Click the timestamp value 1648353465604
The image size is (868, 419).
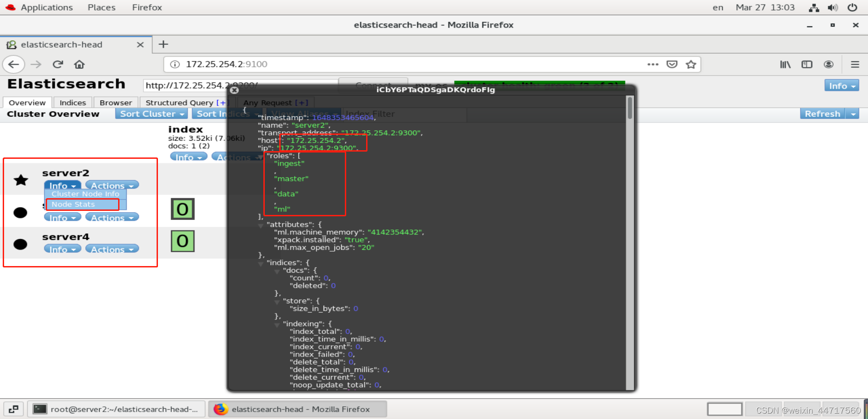[343, 118]
